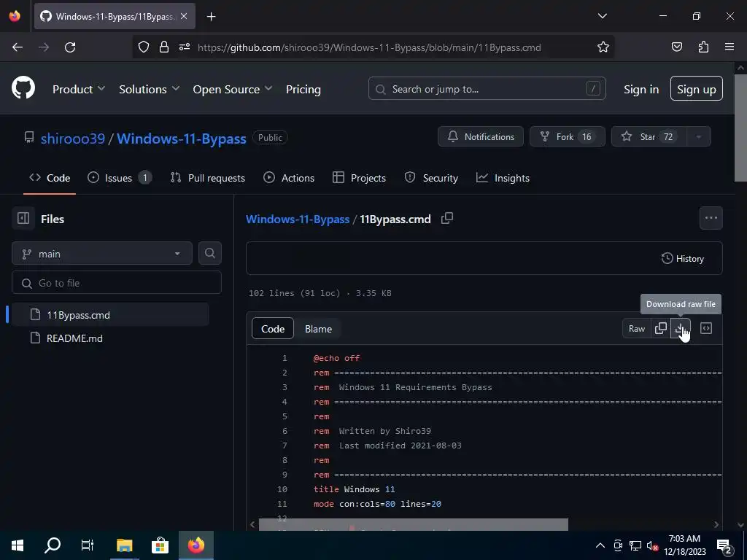The width and height of the screenshot is (747, 560).
Task: Click the Notifications button
Action: (481, 136)
